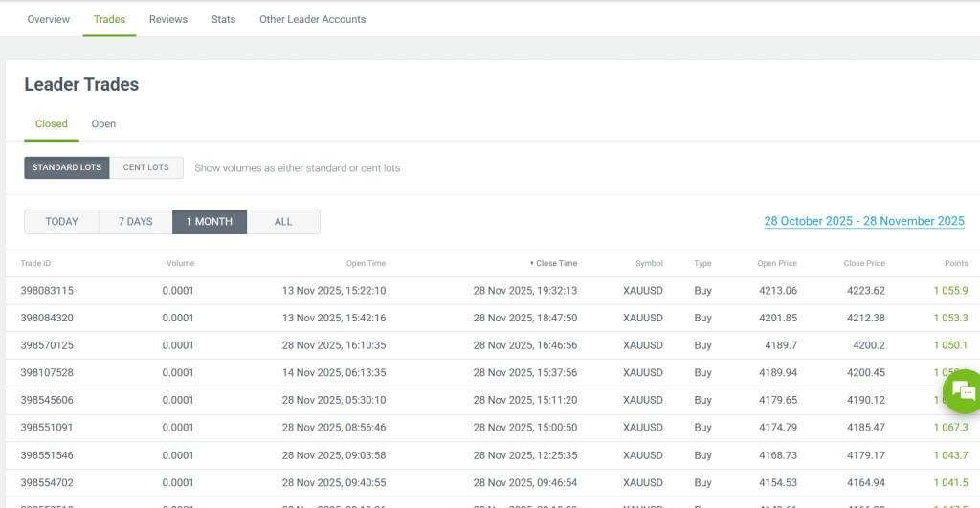Open the live chat widget icon
Screen dimensions: 980x508
[x=965, y=390]
